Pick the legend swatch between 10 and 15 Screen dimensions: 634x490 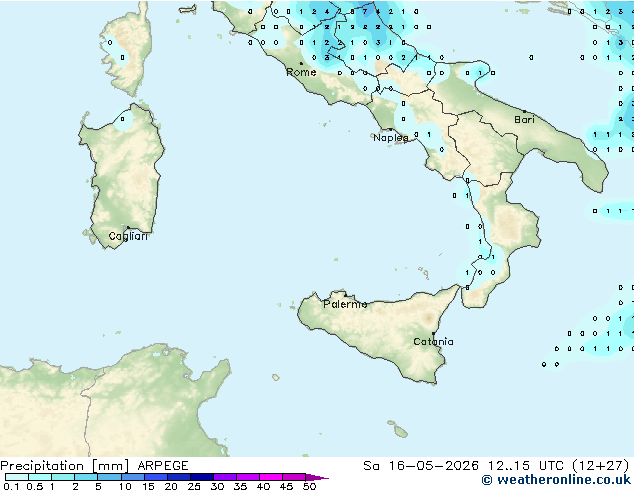[x=133, y=477]
